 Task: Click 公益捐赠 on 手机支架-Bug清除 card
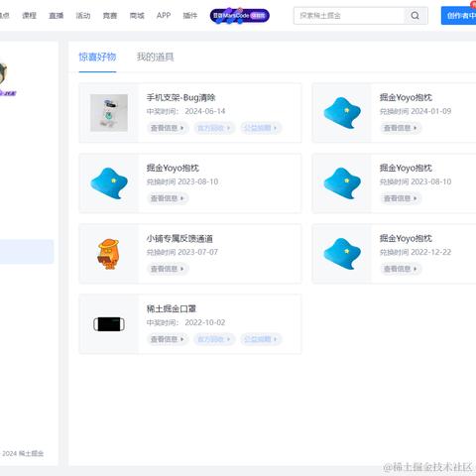tap(261, 128)
